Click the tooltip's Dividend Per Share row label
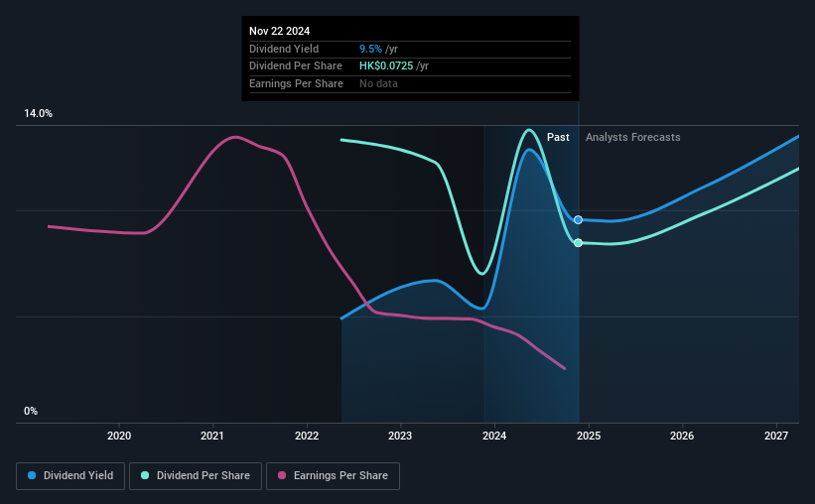 point(295,66)
